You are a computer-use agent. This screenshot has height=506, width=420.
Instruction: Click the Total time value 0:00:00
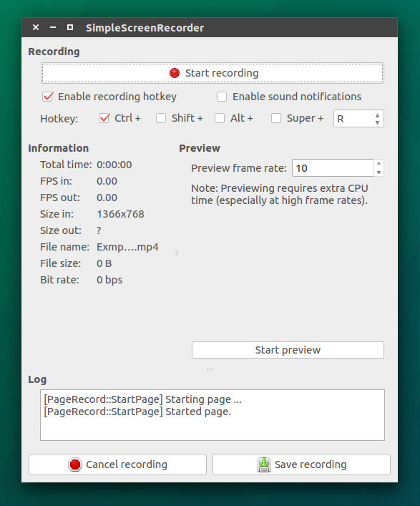pyautogui.click(x=114, y=165)
